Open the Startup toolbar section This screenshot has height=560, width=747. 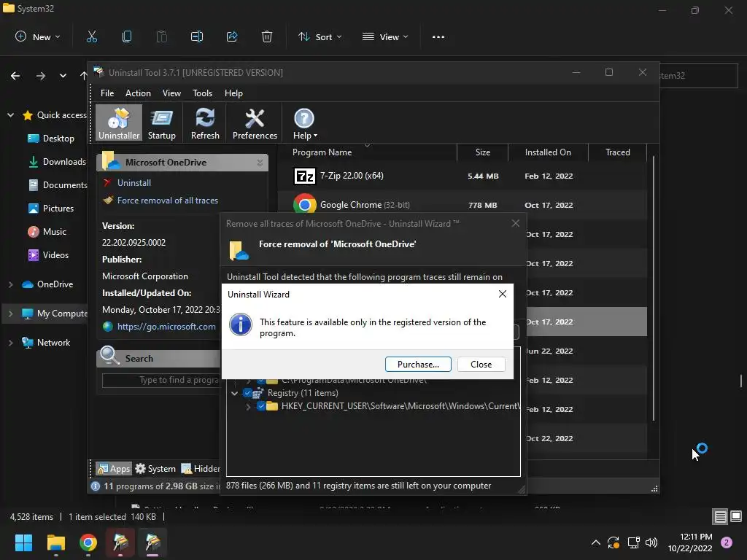(161, 123)
